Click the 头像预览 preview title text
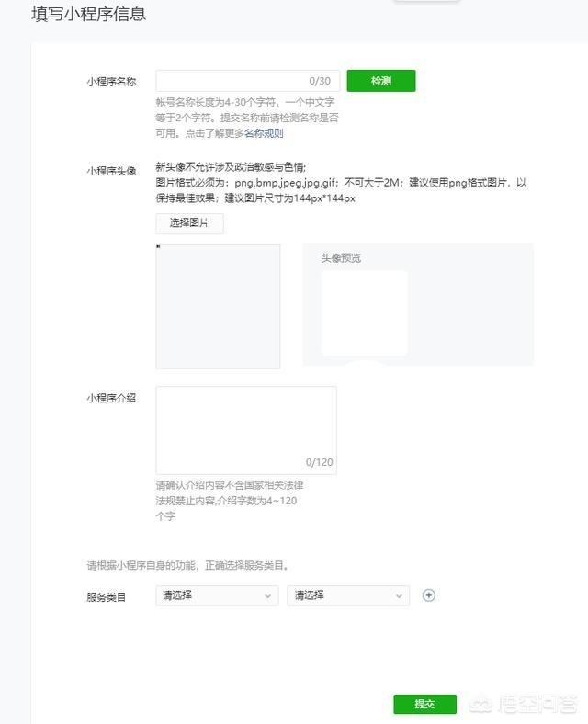The width and height of the screenshot is (588, 724). tap(341, 258)
